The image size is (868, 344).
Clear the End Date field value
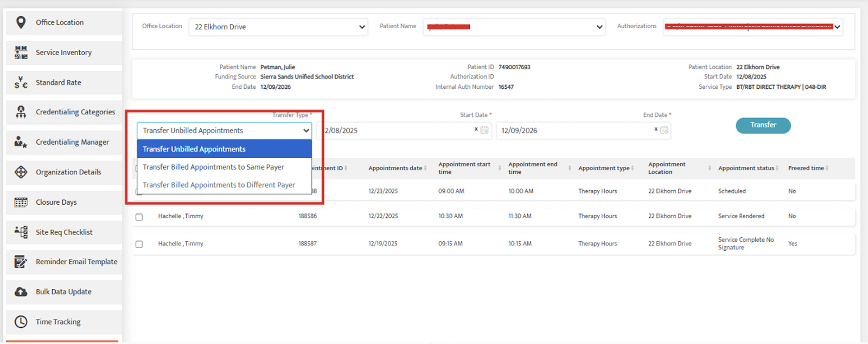click(x=655, y=129)
